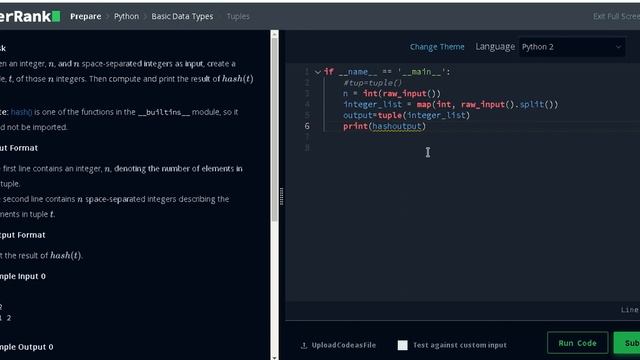This screenshot has width=640, height=360.
Task: Click the n = int(raw_input()) line
Action: point(392,94)
